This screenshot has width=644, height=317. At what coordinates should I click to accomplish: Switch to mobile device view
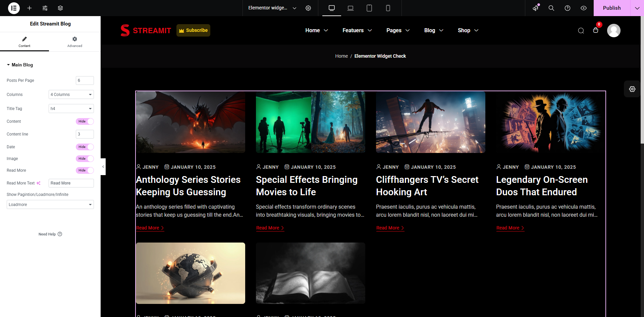[388, 8]
